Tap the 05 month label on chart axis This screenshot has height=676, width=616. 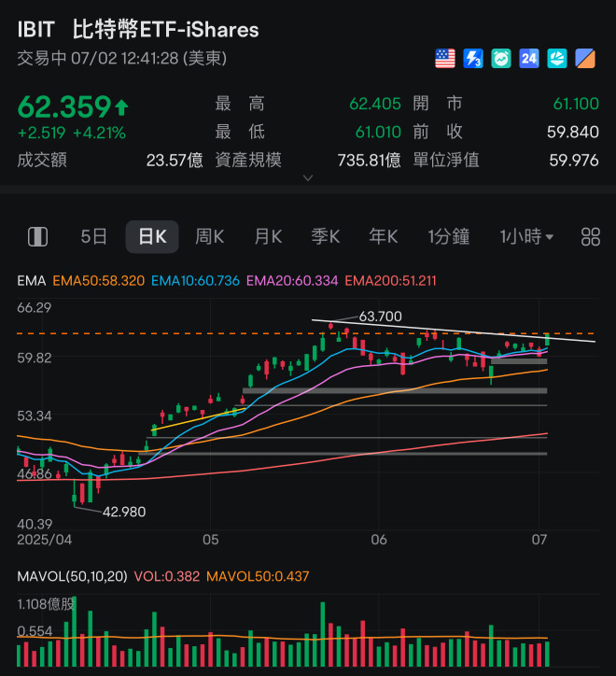click(211, 540)
